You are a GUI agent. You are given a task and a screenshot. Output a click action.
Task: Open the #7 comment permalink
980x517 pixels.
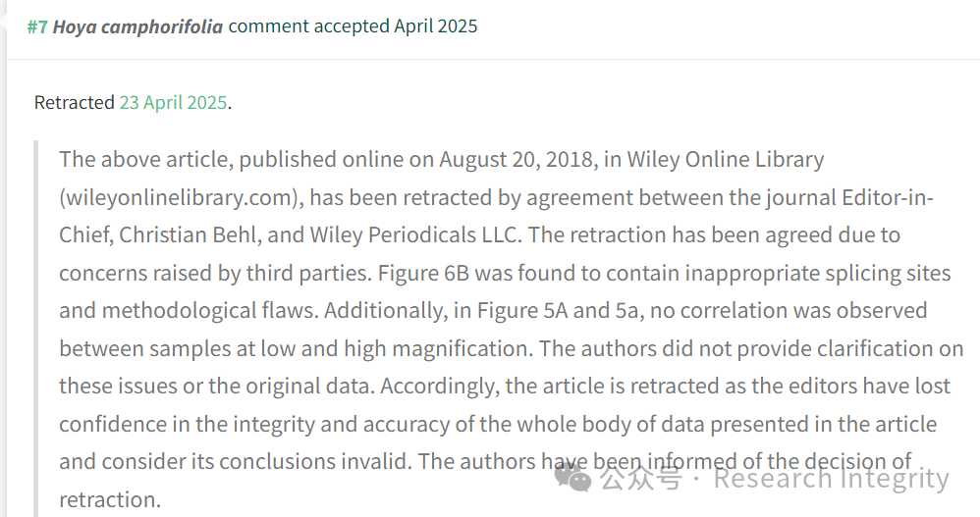[x=37, y=26]
